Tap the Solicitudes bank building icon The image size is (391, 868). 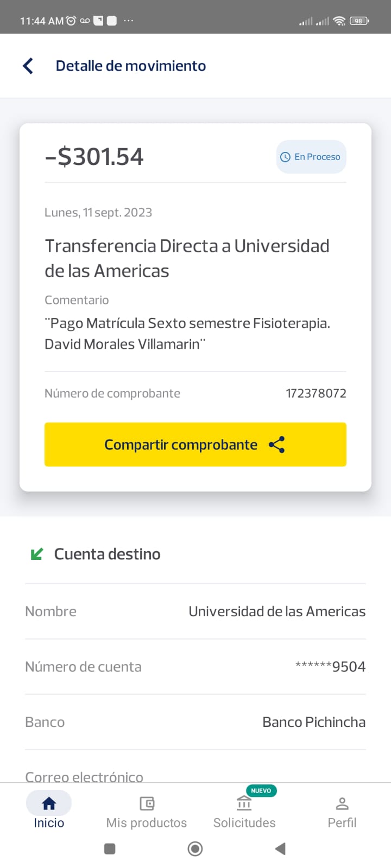tap(244, 803)
